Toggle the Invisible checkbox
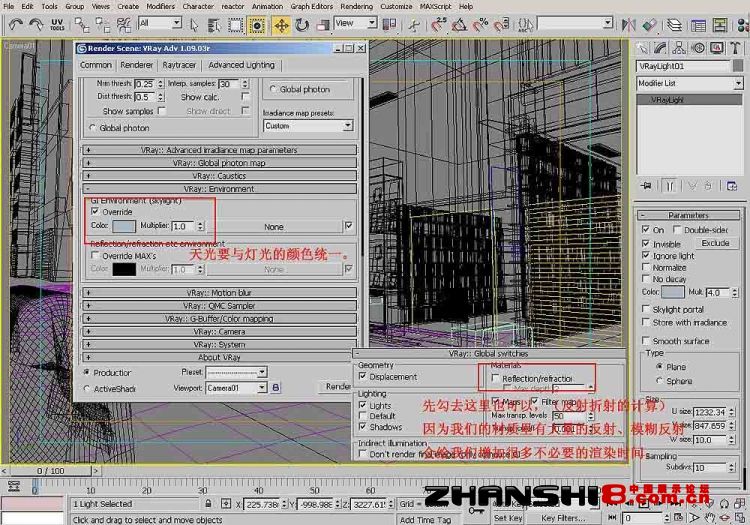This screenshot has width=750, height=525. [646, 243]
